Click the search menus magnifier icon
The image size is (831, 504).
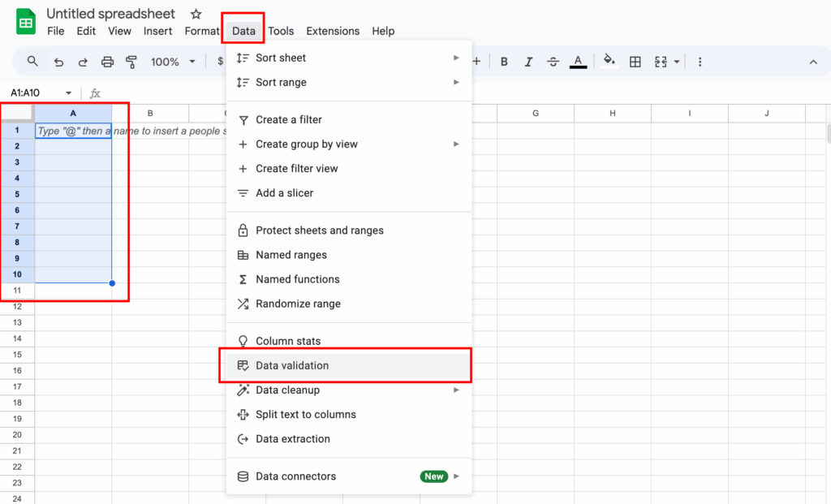pyautogui.click(x=32, y=62)
